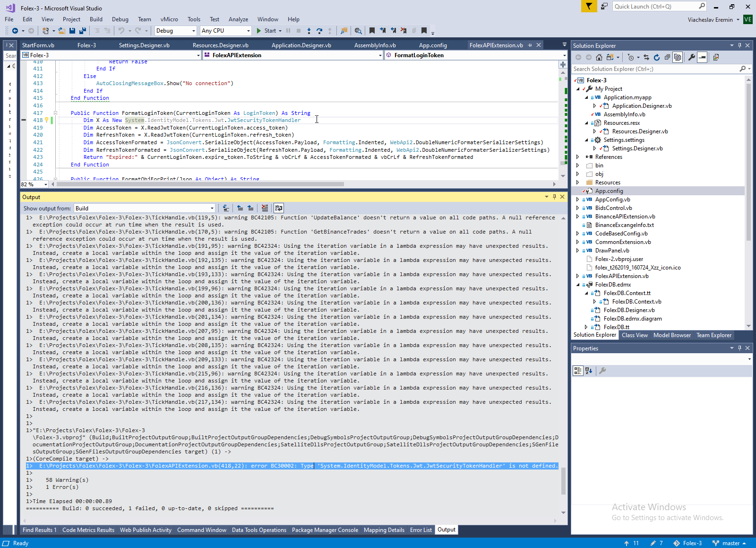Toggle a bookmark with the bookmark icon
The width and height of the screenshot is (756, 548).
372,31
